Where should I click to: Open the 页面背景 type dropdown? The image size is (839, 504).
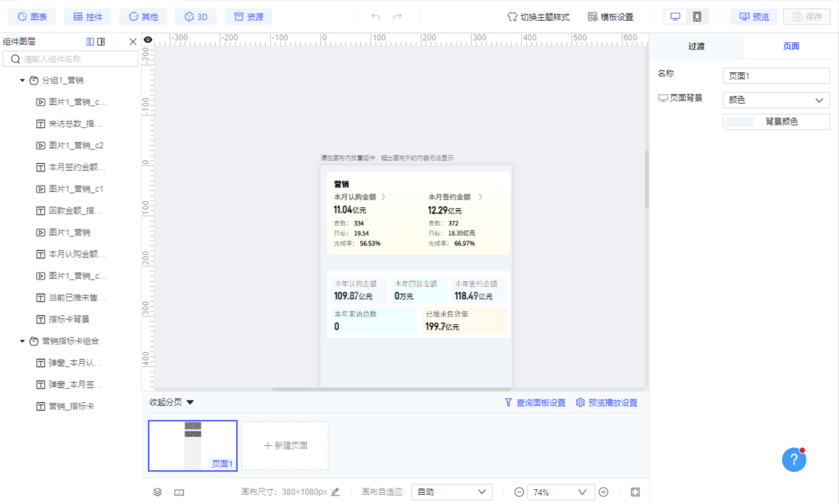click(x=776, y=100)
